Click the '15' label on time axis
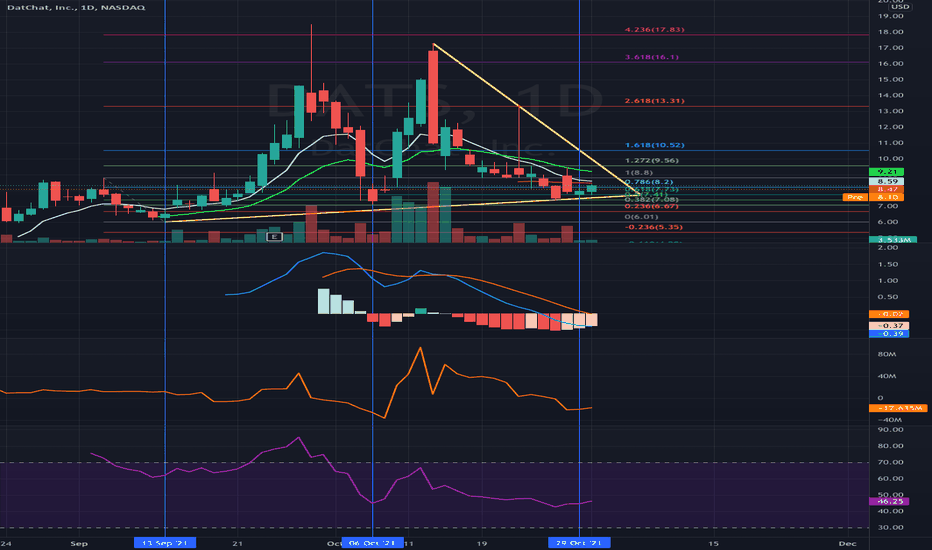The width and height of the screenshot is (932, 550). point(713,543)
